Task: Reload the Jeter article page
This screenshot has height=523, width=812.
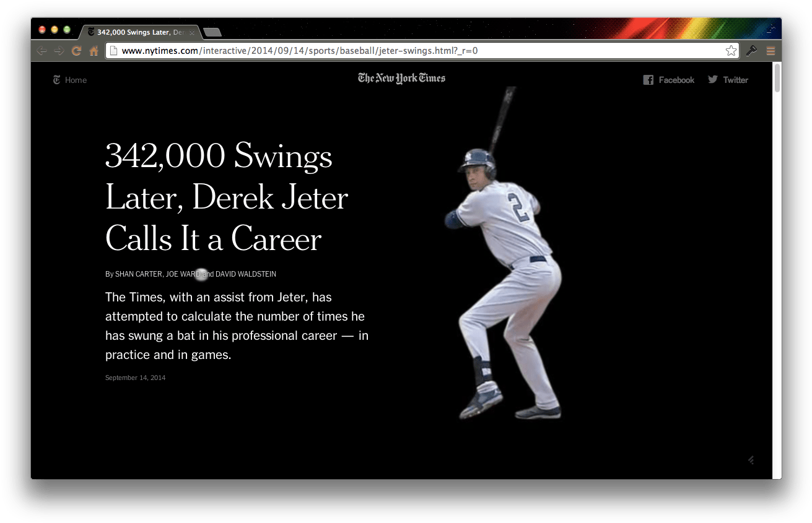Action: [76, 51]
